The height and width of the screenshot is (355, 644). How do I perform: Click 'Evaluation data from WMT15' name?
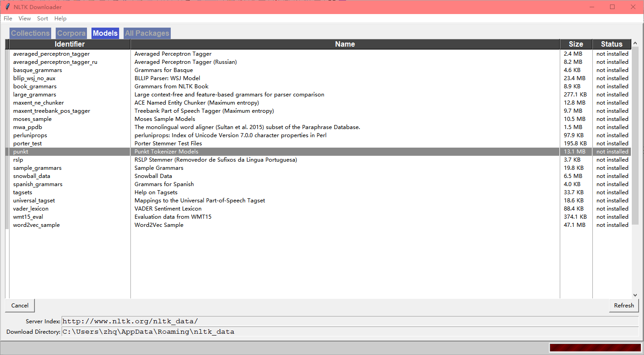click(x=173, y=217)
